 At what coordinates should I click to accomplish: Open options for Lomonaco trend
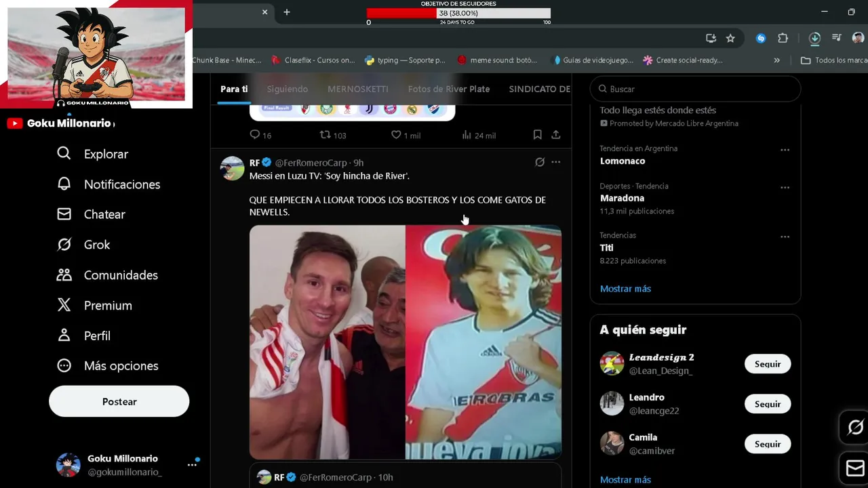point(785,150)
